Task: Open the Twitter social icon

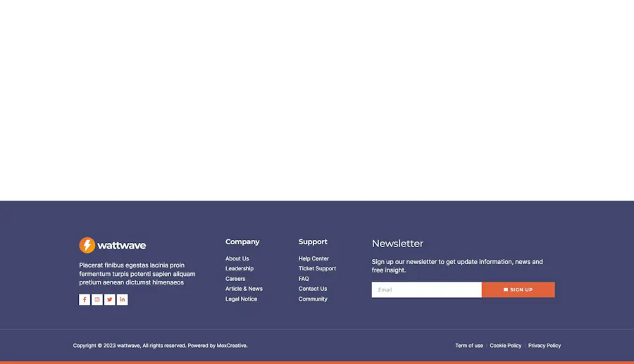Action: tap(110, 299)
